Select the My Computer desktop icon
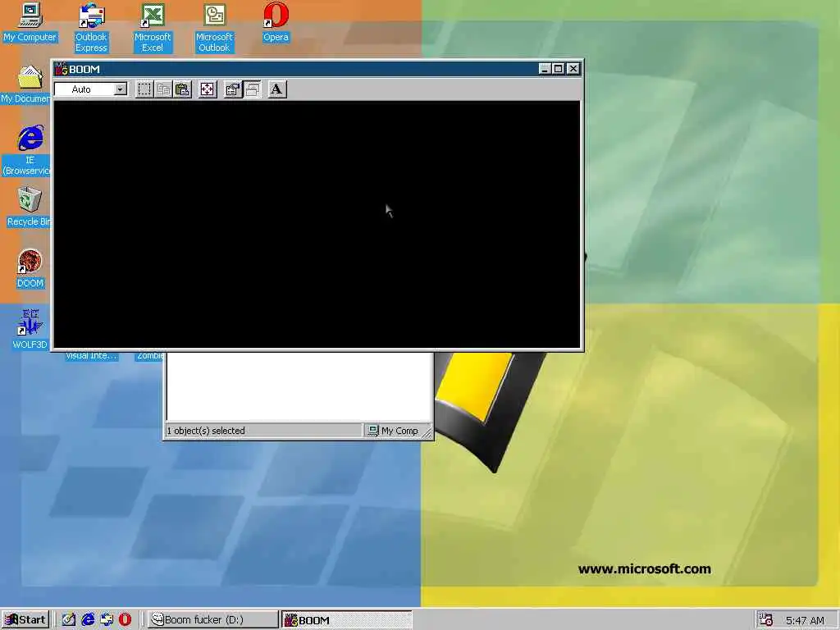Screen dimensions: 840x630 30,22
